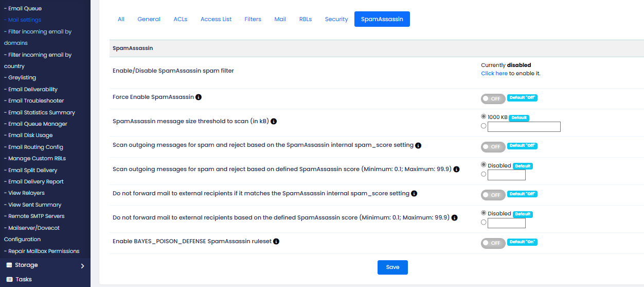Click the forward custom score input field

point(507,223)
